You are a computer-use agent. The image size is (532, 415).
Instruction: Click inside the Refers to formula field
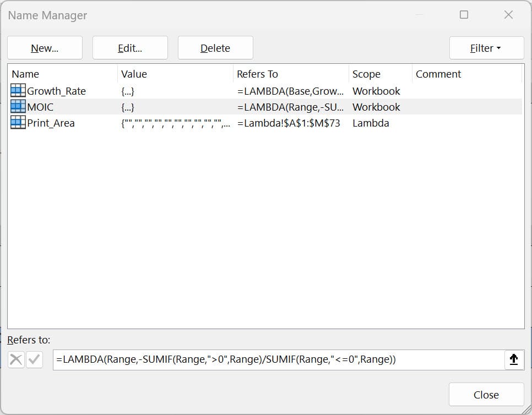point(220,359)
